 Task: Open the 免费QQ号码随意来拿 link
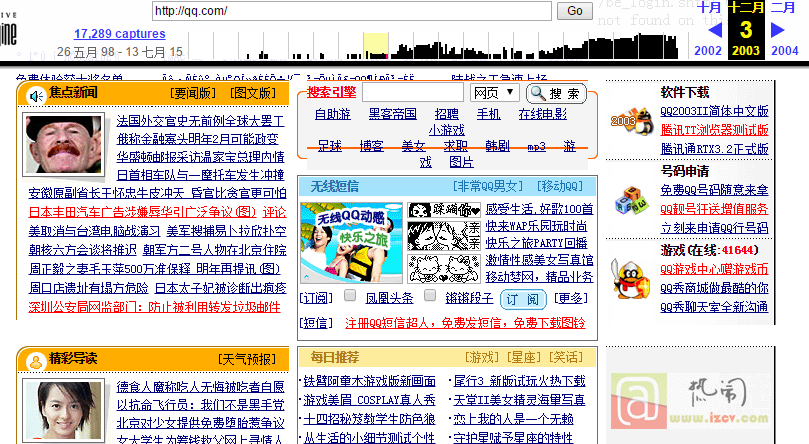(x=715, y=190)
